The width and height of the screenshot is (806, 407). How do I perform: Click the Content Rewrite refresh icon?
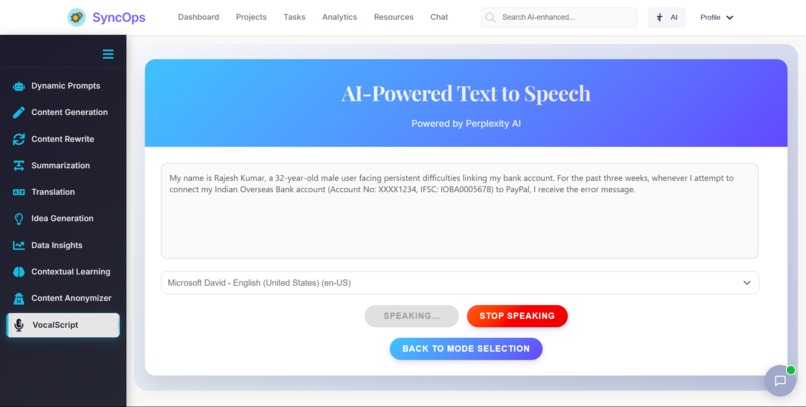pos(19,139)
